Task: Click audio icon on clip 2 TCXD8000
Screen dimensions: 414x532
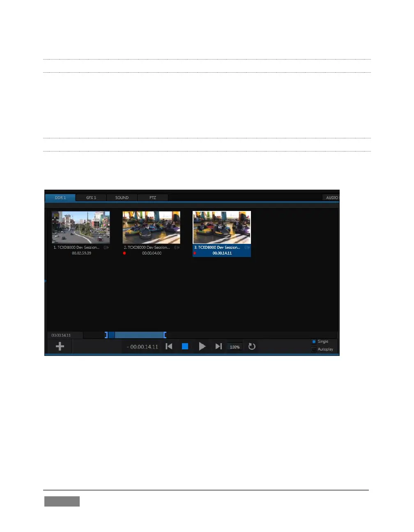Action: (x=177, y=248)
